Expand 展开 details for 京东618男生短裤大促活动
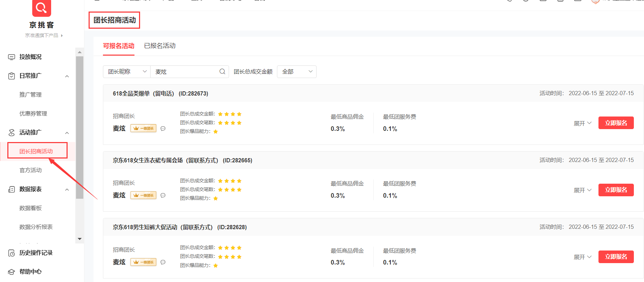Image resolution: width=644 pixels, height=282 pixels. pyautogui.click(x=583, y=257)
